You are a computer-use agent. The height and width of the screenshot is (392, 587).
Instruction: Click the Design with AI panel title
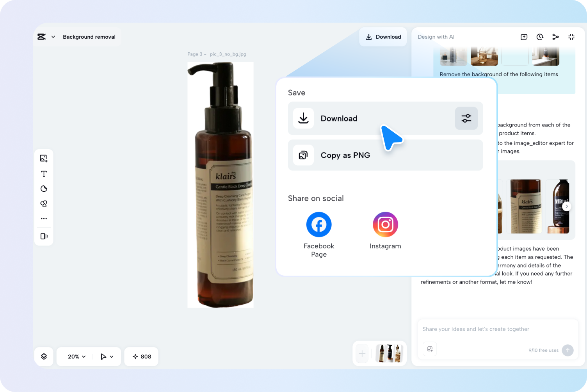pos(436,37)
